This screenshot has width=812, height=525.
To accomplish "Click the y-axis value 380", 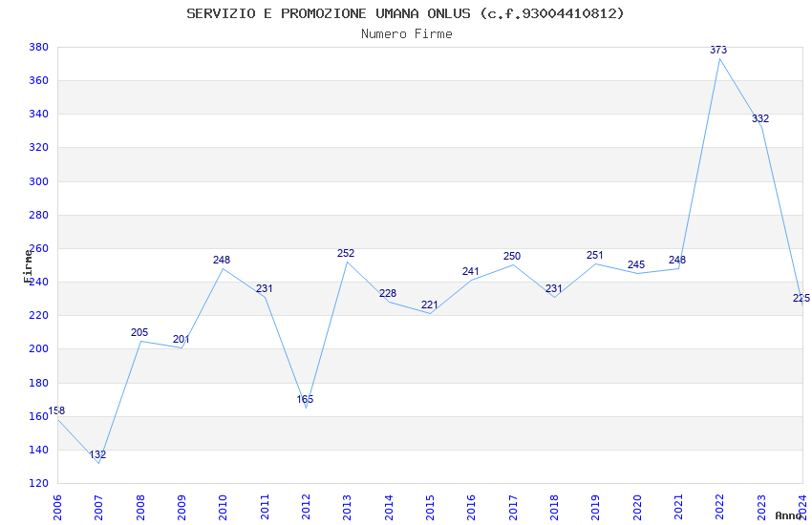I will 39,47.
